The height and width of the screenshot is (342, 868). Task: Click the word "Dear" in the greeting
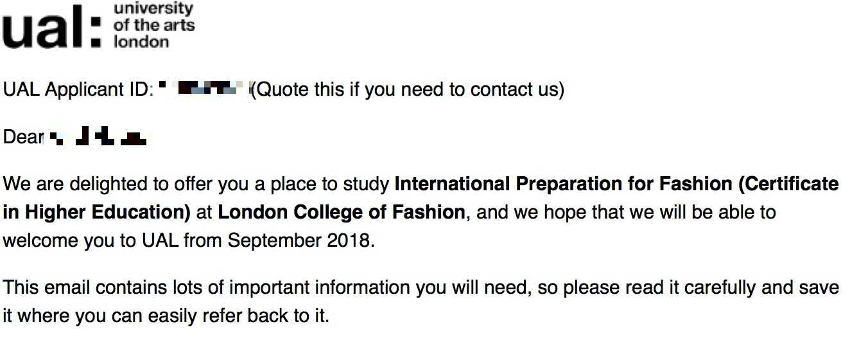(23, 138)
